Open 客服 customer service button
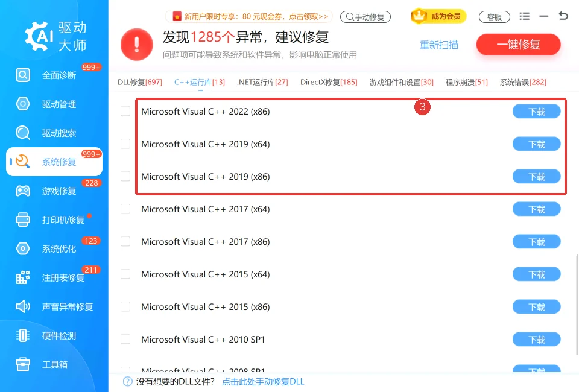This screenshot has width=579, height=392. 495,17
